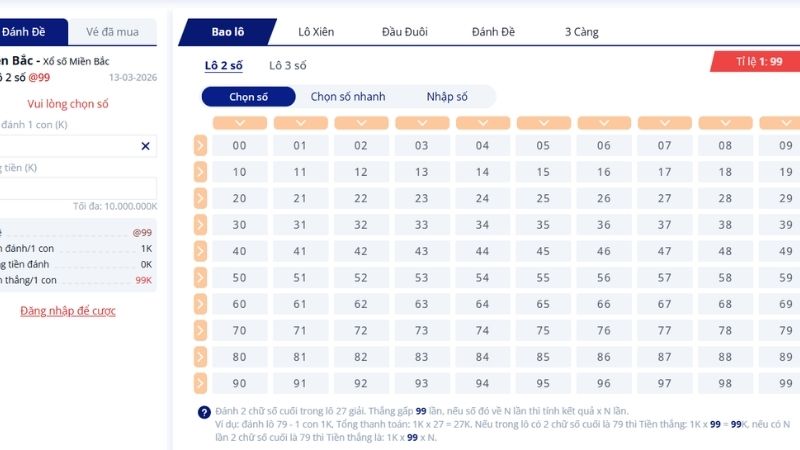Click the blue question mark help icon
The width and height of the screenshot is (800, 450).
(x=204, y=412)
